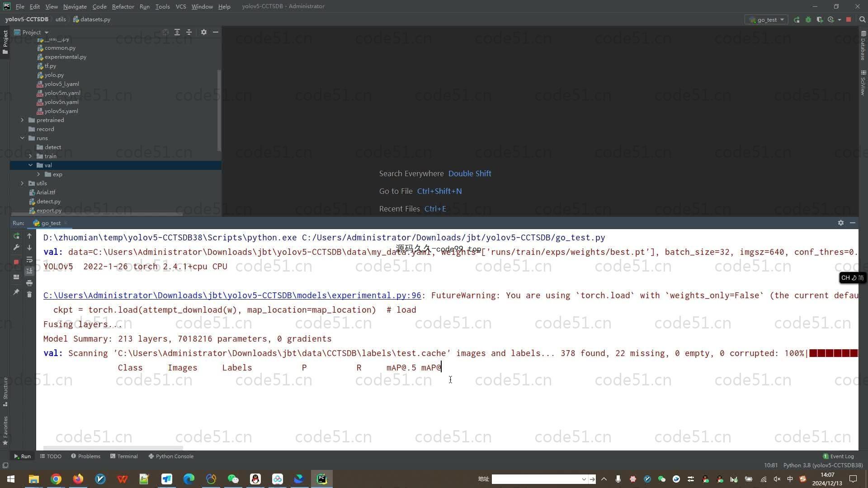Open the Terminal tool window
The image size is (868, 488).
124,456
